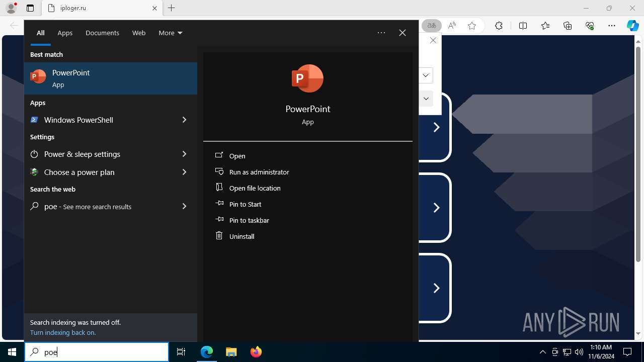Pin PowerPoint to taskbar
Image resolution: width=644 pixels, height=362 pixels.
pos(249,220)
